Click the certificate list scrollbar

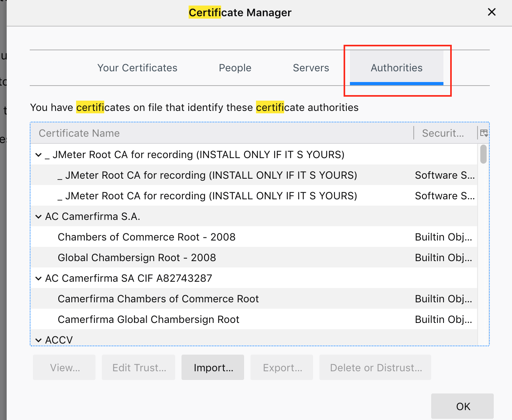point(483,155)
